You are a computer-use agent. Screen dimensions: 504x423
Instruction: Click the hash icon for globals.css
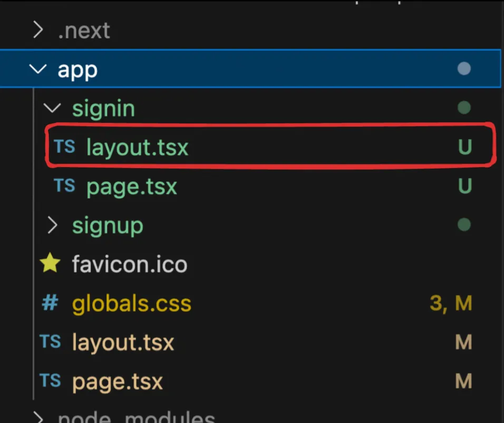tap(50, 303)
